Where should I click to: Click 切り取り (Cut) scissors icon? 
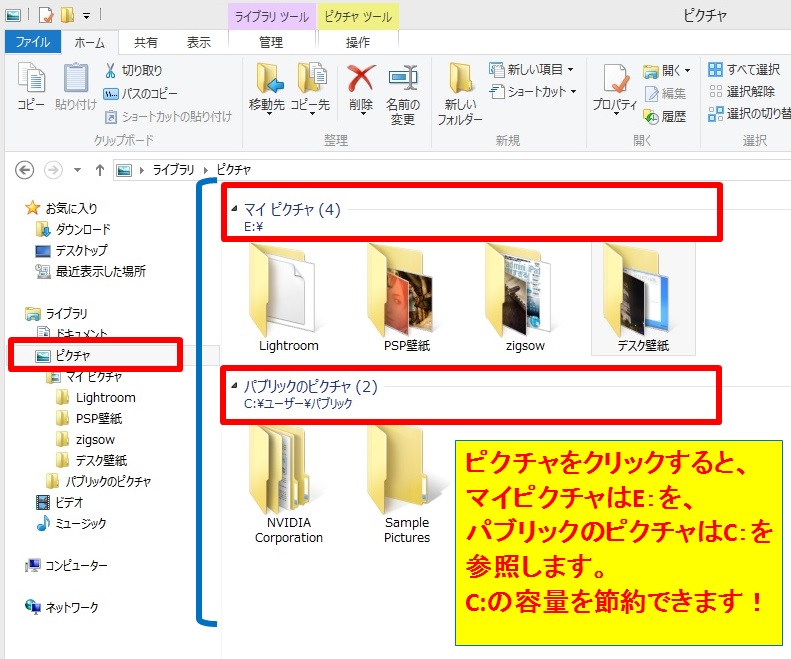[x=112, y=70]
